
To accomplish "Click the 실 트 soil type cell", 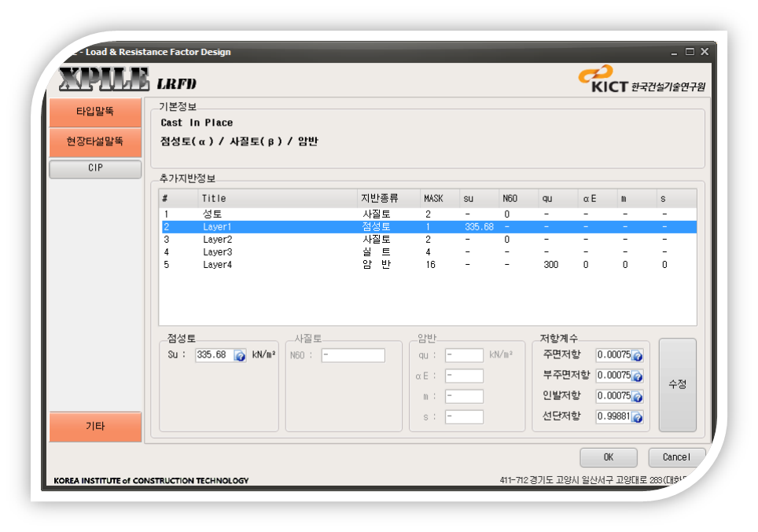I will [376, 251].
